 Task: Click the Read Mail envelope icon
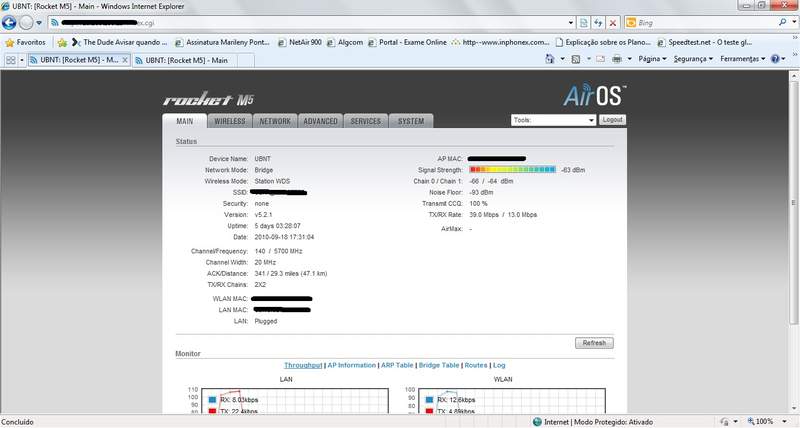[x=601, y=59]
